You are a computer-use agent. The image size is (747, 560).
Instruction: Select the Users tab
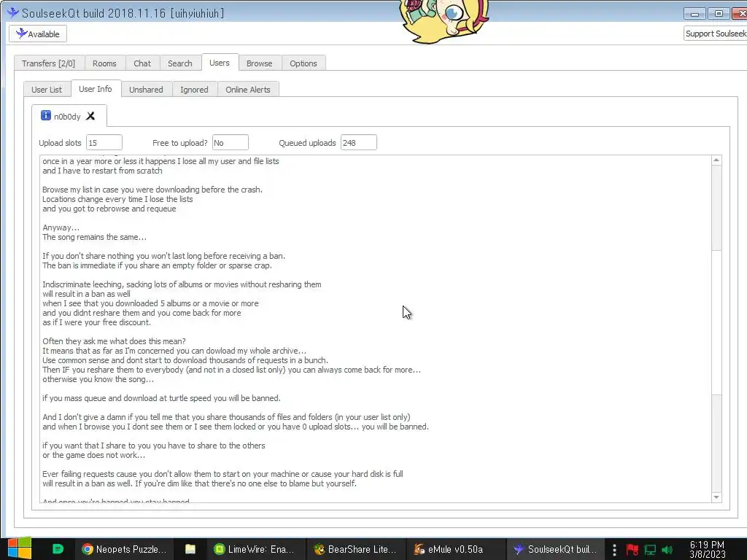click(220, 63)
